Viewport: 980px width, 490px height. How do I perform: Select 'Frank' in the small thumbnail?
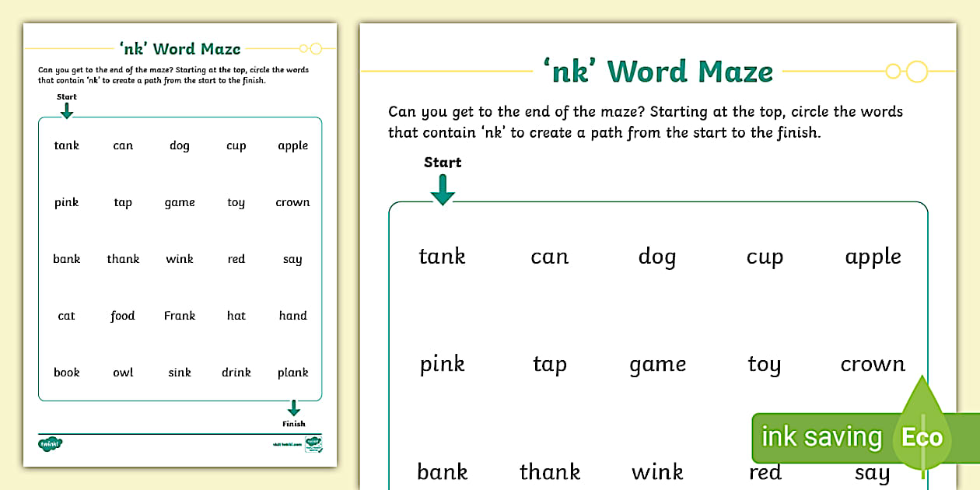click(x=180, y=316)
